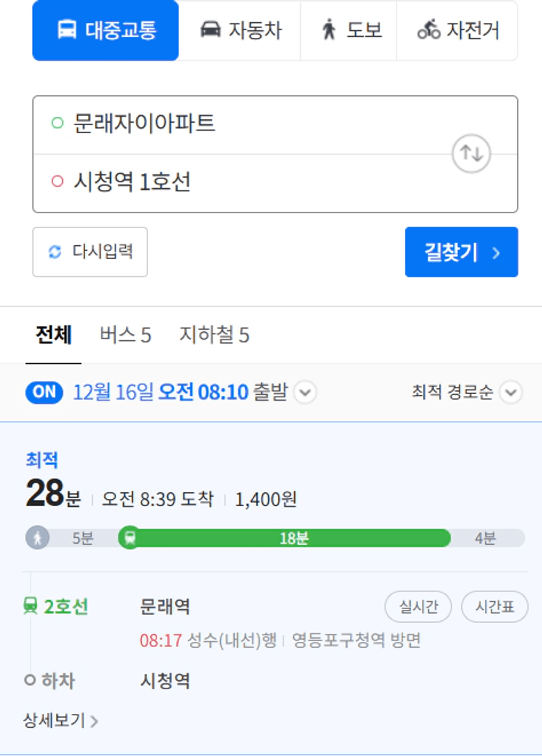Image resolution: width=542 pixels, height=756 pixels.
Task: Select 자전거 bicycle mode
Action: click(457, 30)
